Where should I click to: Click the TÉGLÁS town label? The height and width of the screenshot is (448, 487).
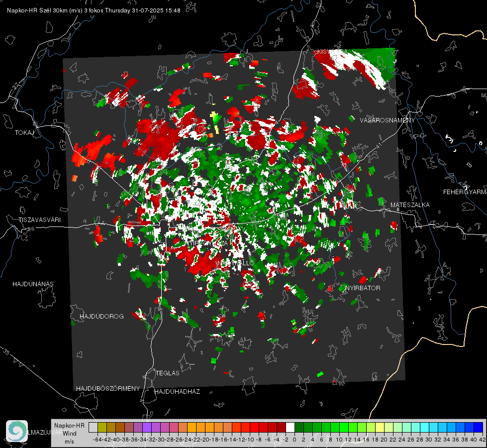click(168, 373)
